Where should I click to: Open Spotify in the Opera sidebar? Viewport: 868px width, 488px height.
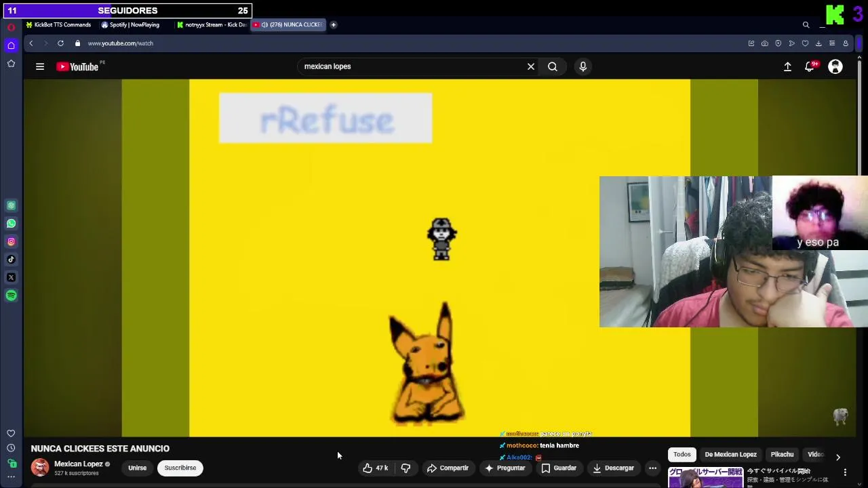point(11,296)
